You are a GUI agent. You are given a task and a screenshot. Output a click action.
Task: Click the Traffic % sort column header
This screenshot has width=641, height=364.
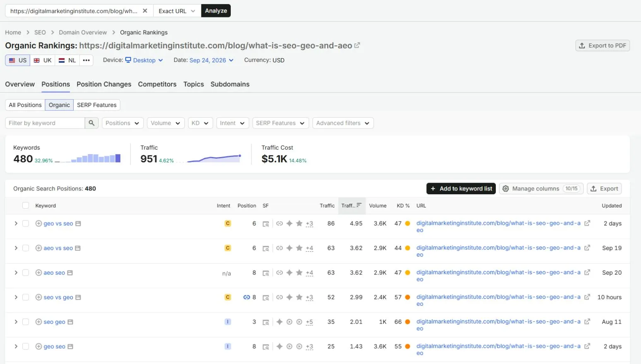pos(352,206)
